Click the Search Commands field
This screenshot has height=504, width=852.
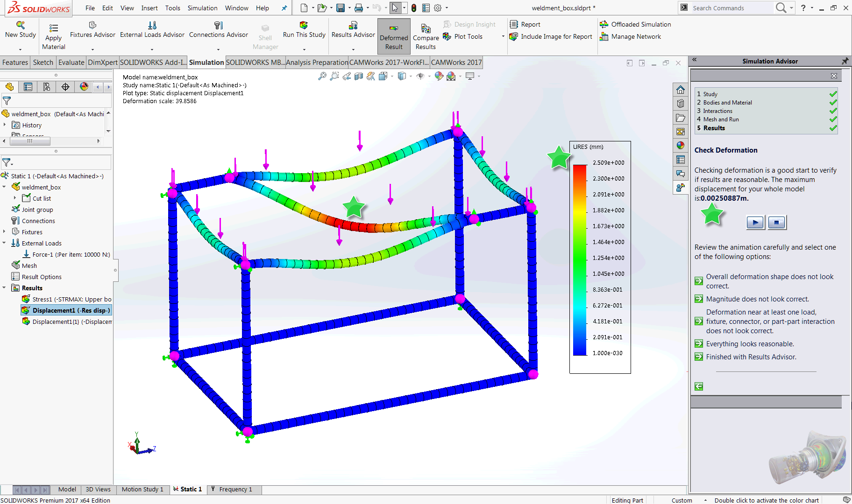731,8
